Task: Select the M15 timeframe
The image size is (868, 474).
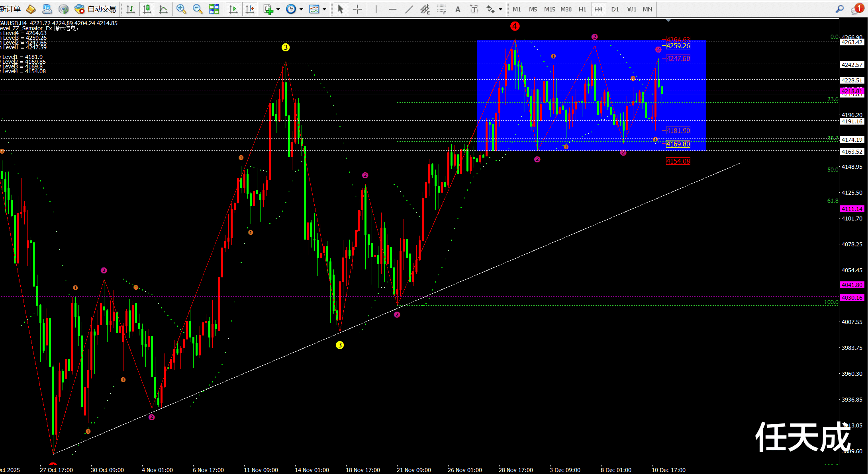Action: pyautogui.click(x=549, y=9)
